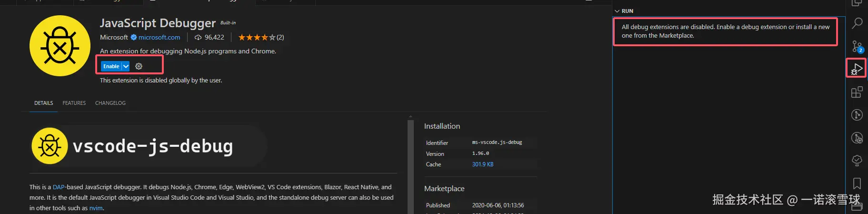Switch to the DETAILS tab
This screenshot has height=214, width=868.
pos(44,103)
